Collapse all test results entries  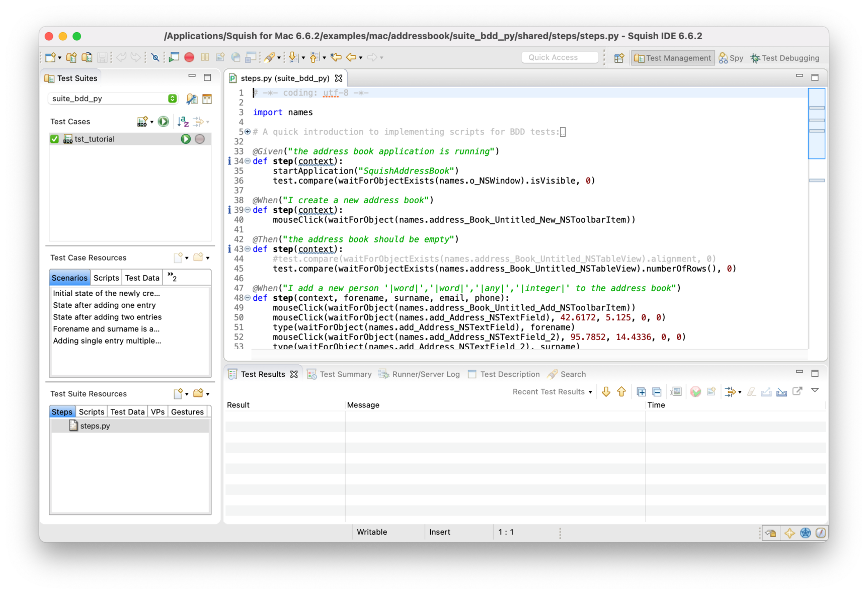coord(657,392)
